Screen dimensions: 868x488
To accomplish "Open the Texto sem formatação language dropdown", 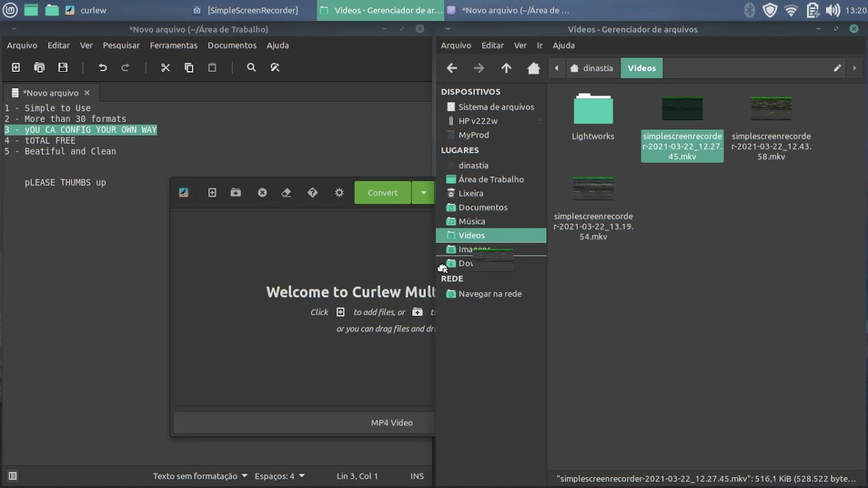I will click(x=200, y=476).
